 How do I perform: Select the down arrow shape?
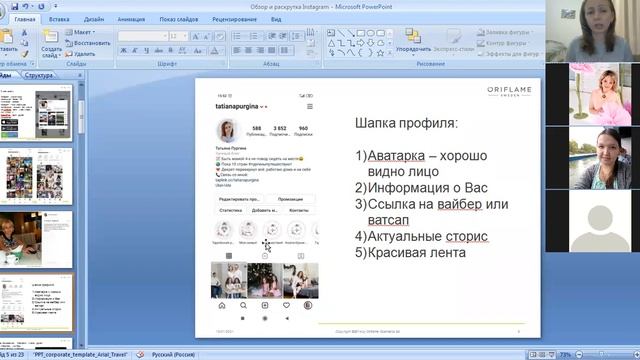371,43
